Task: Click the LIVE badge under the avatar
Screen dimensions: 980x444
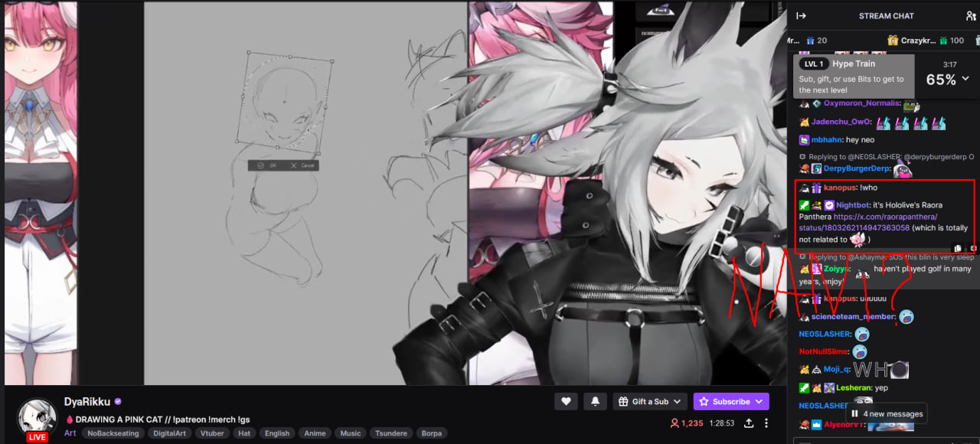Action: pos(37,437)
